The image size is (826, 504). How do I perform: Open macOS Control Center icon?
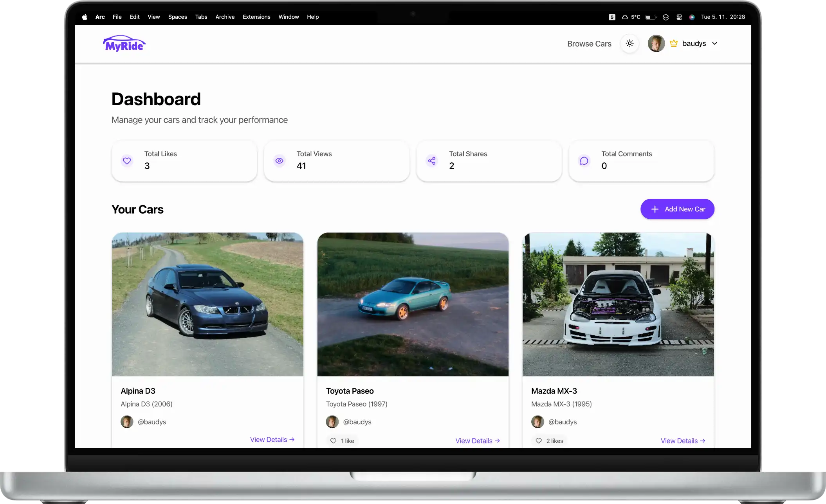click(679, 17)
